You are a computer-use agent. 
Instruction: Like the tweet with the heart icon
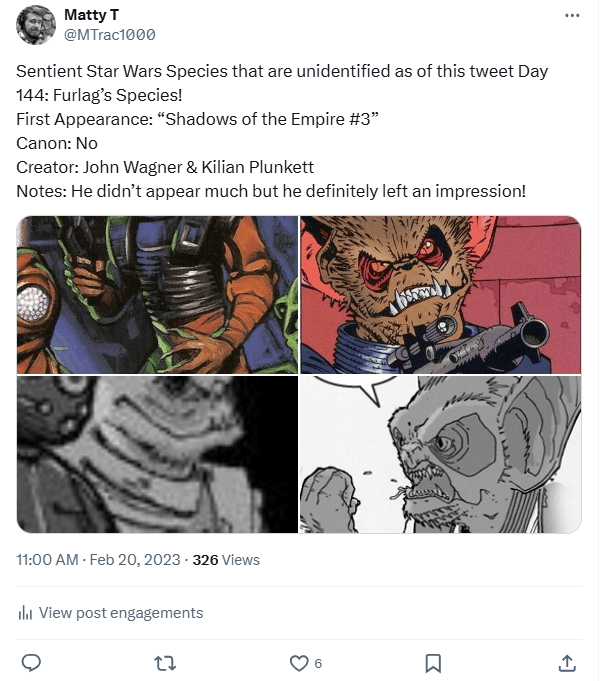coord(298,662)
